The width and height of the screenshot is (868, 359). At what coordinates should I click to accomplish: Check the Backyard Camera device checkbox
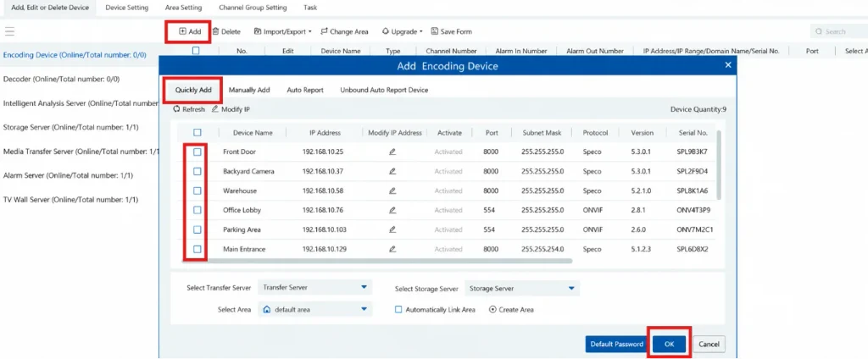click(197, 172)
